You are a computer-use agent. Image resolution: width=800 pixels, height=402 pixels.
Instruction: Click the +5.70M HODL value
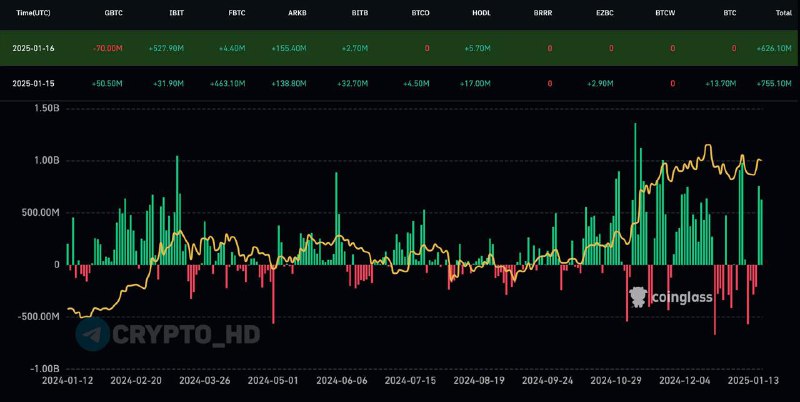pos(477,48)
